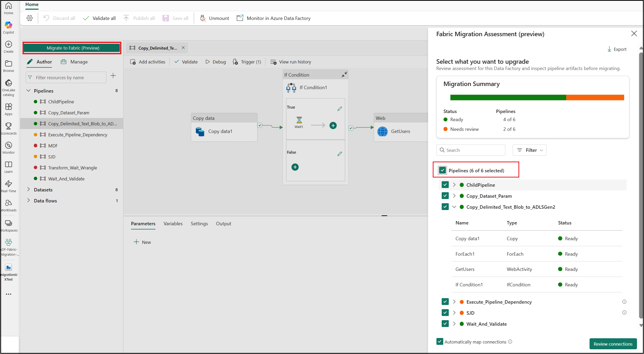
Task: Open the Monitor hub icon
Action: tap(8, 145)
